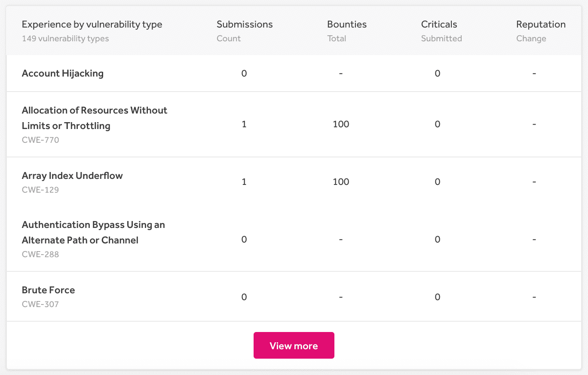
Task: Click the Reputation column header
Action: pyautogui.click(x=541, y=25)
